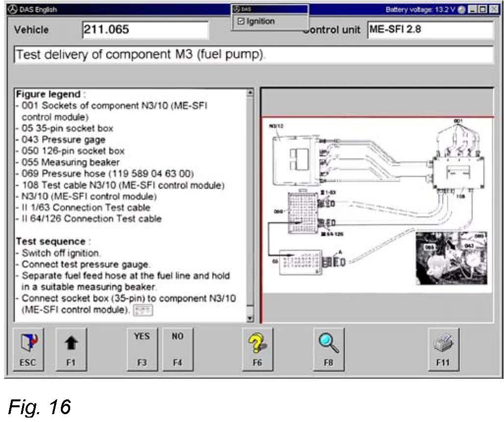Maximize the DAS English window

(x=482, y=10)
